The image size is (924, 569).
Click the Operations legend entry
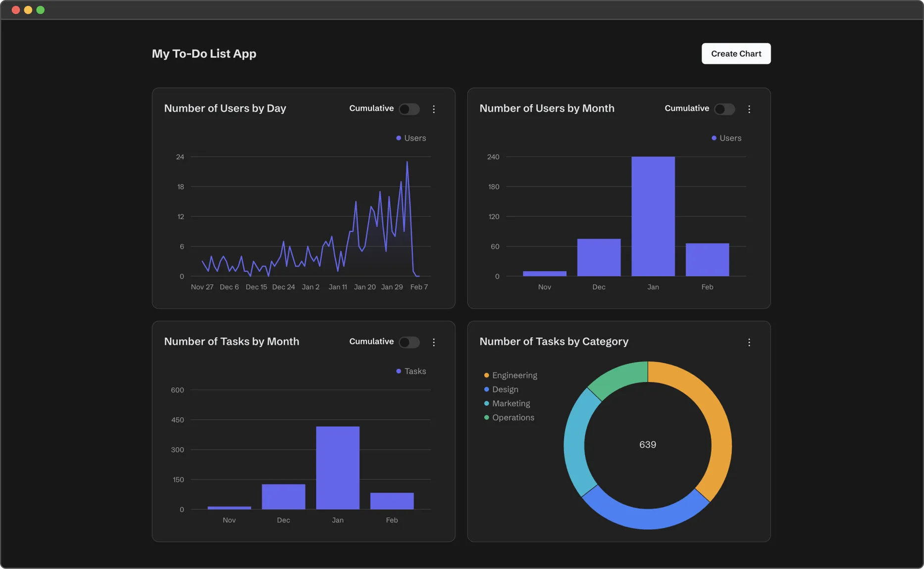pos(513,417)
